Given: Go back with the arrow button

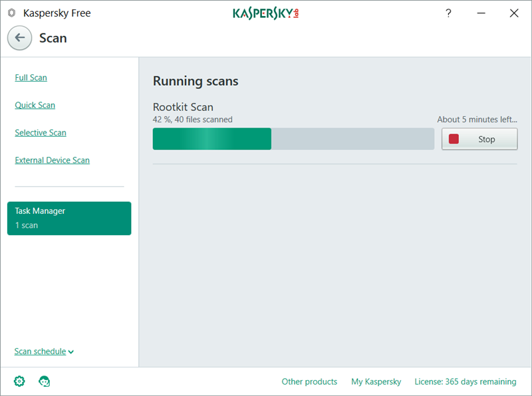Looking at the screenshot, I should tap(20, 38).
